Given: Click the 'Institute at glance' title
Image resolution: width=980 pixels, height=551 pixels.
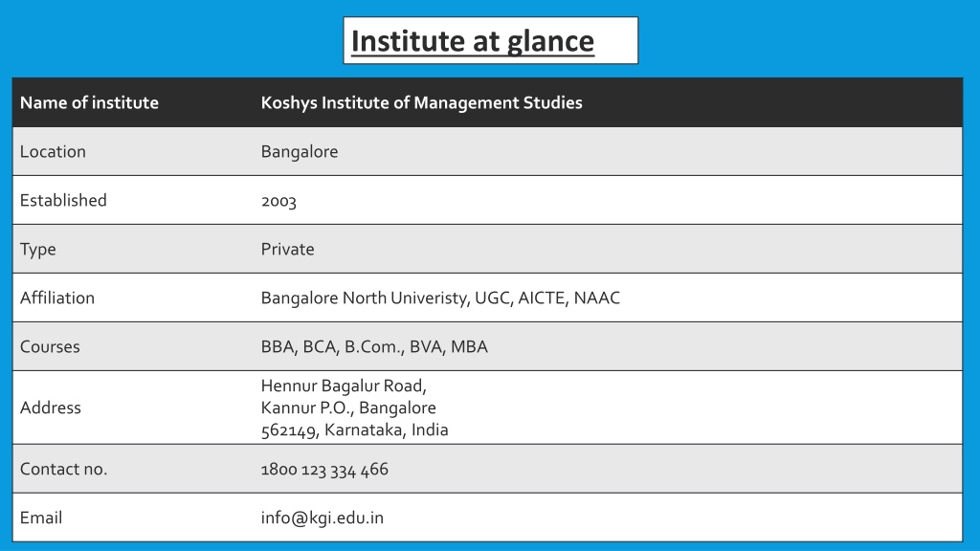Looking at the screenshot, I should (473, 41).
